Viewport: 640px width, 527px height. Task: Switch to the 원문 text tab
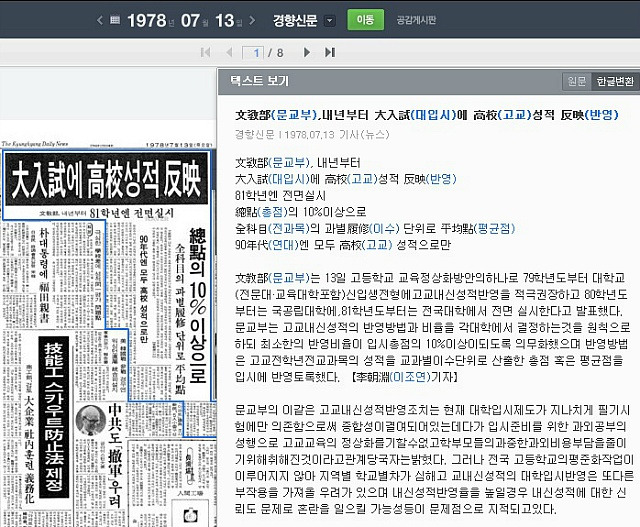[x=577, y=81]
